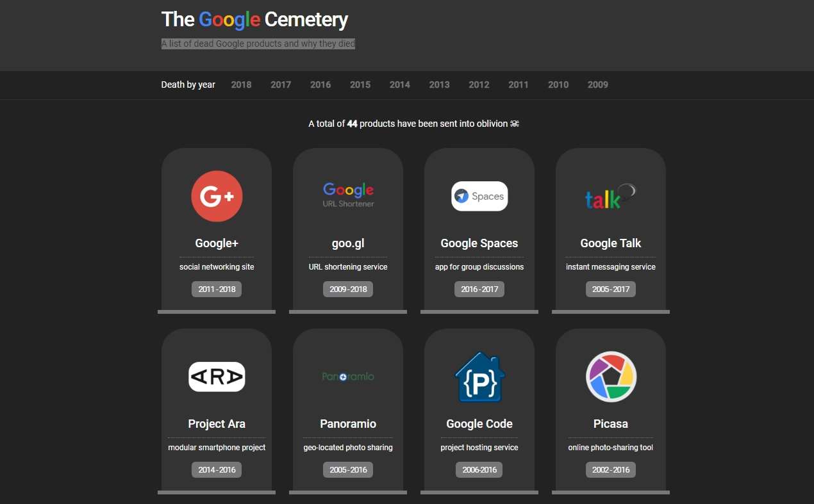Jump to the 2016 year section
This screenshot has width=814, height=504.
click(320, 85)
